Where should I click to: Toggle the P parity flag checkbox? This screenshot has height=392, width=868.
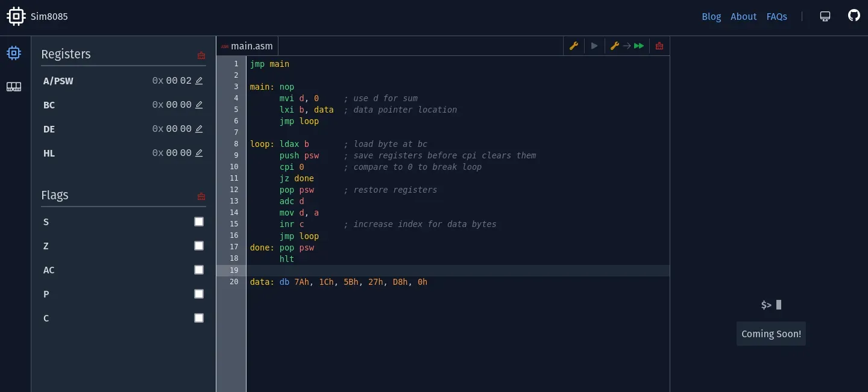point(199,294)
